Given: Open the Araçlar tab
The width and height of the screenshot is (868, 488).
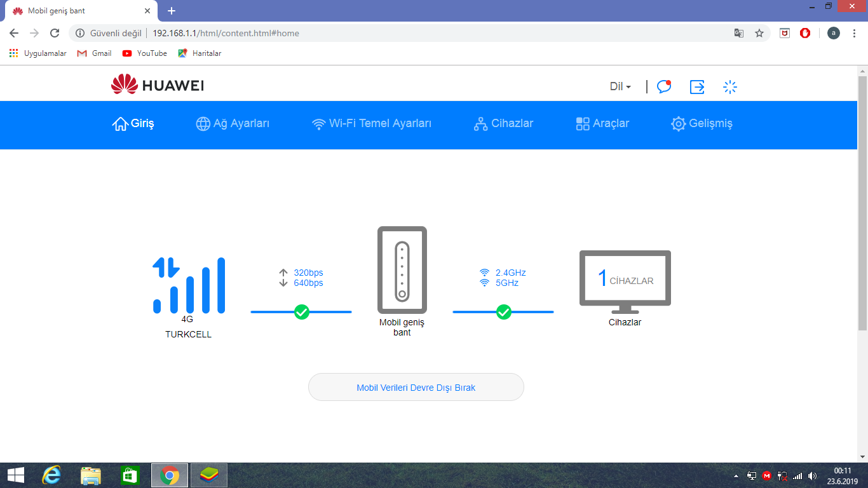Looking at the screenshot, I should pos(602,124).
